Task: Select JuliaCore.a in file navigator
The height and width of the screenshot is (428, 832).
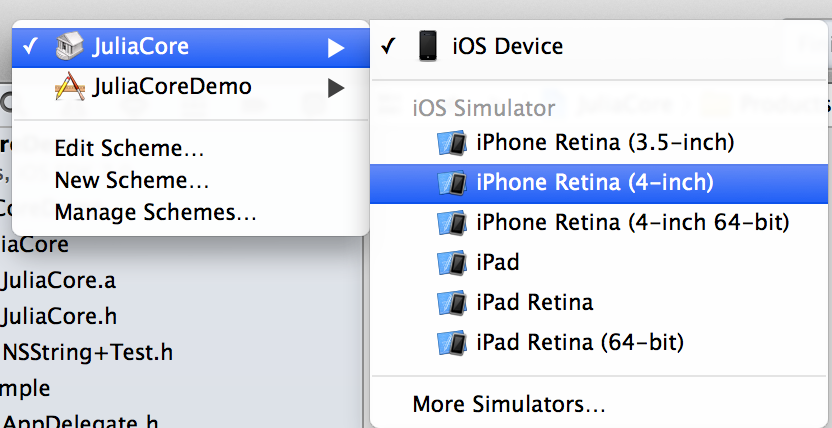Action: click(x=58, y=281)
